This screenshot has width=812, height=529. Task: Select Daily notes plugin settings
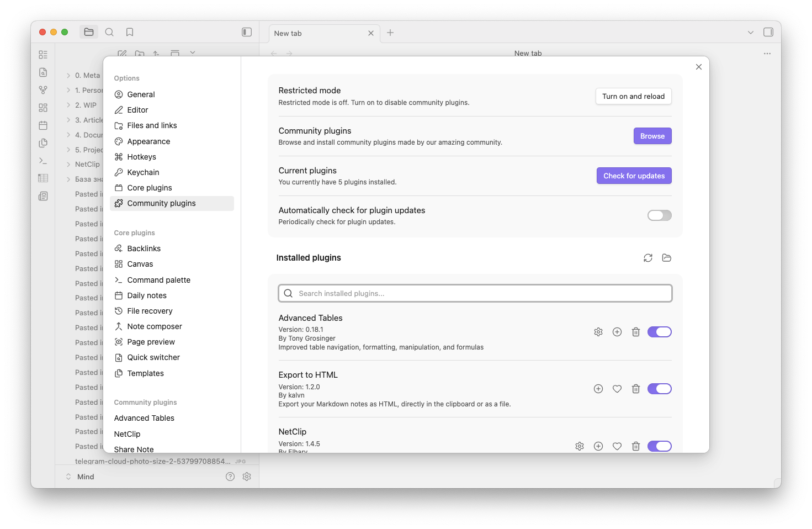(x=172, y=295)
